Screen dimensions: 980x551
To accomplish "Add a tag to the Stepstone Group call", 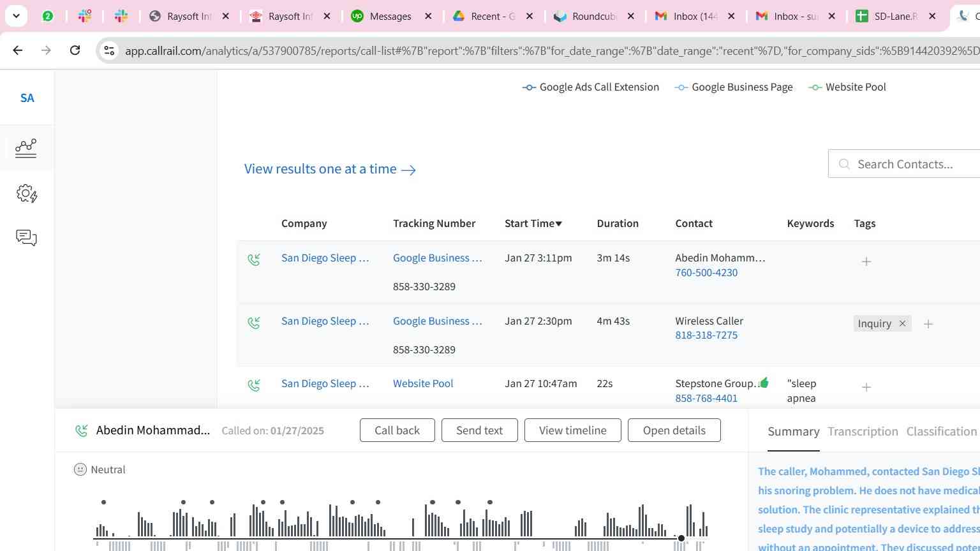I will coord(866,387).
